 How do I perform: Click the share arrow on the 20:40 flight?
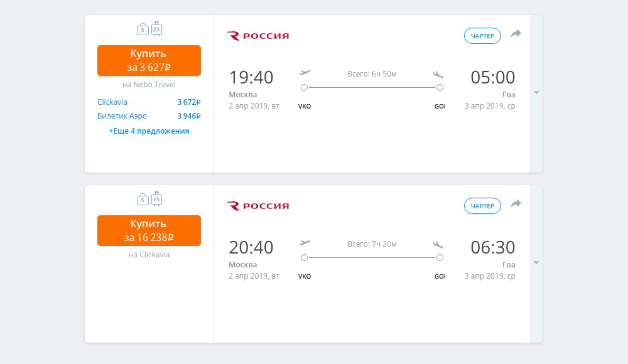516,204
